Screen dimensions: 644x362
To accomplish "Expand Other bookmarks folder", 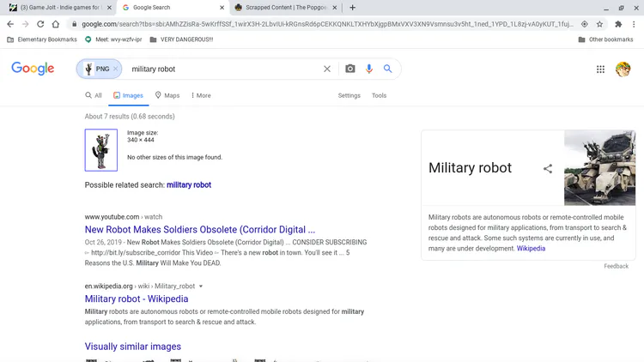I will pos(606,39).
